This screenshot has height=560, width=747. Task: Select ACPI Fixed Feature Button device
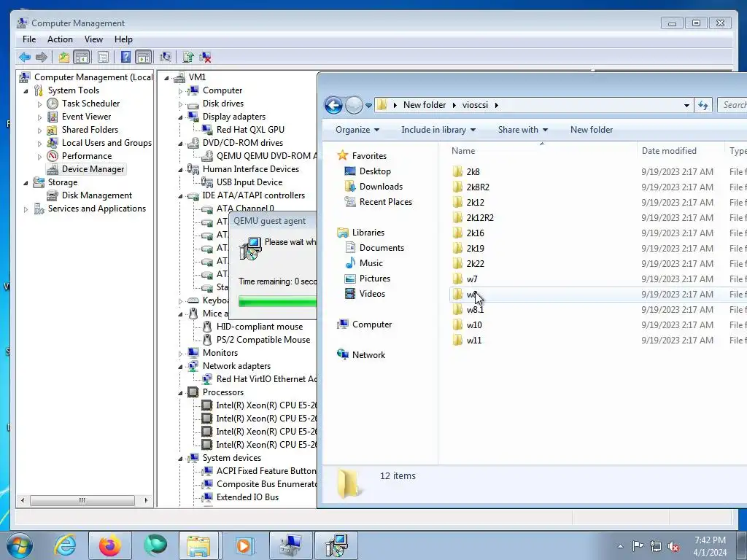click(x=266, y=471)
